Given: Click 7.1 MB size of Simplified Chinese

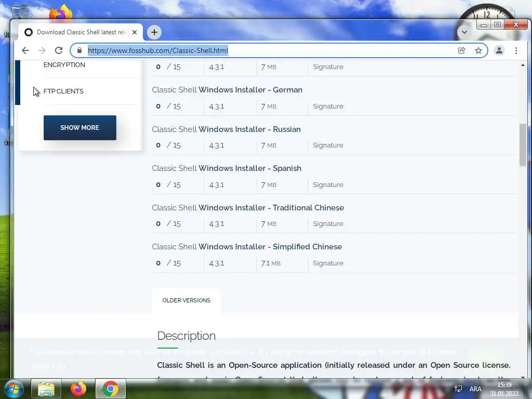Looking at the screenshot, I should (x=271, y=263).
